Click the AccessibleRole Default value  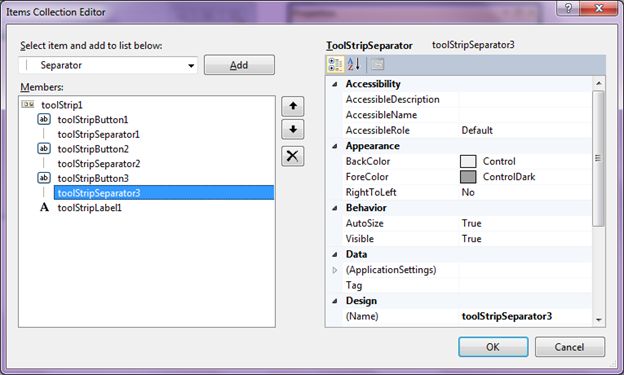477,130
